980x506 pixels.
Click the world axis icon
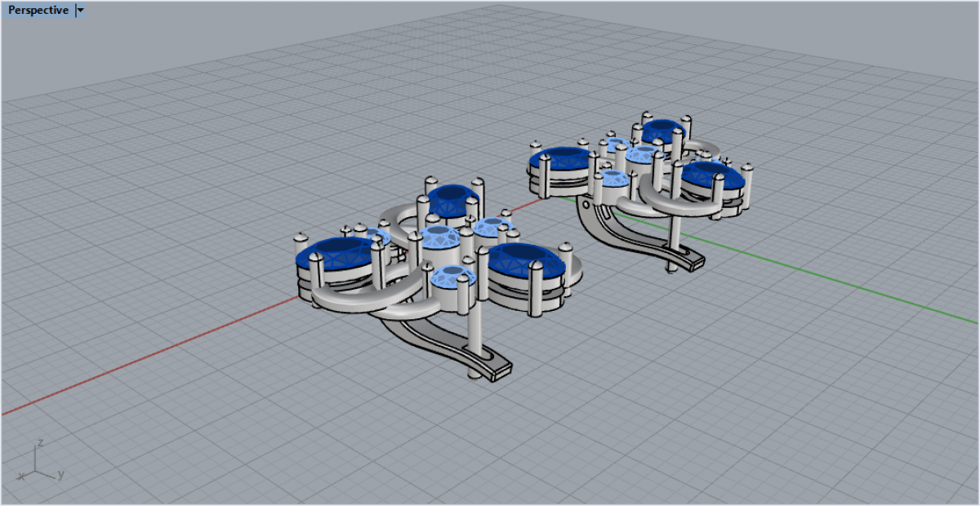(41, 461)
